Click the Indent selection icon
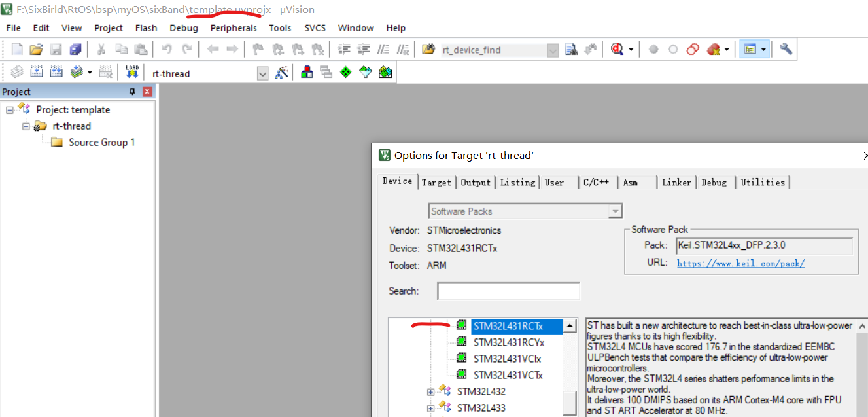Screen dimensions: 868x417 pyautogui.click(x=344, y=49)
